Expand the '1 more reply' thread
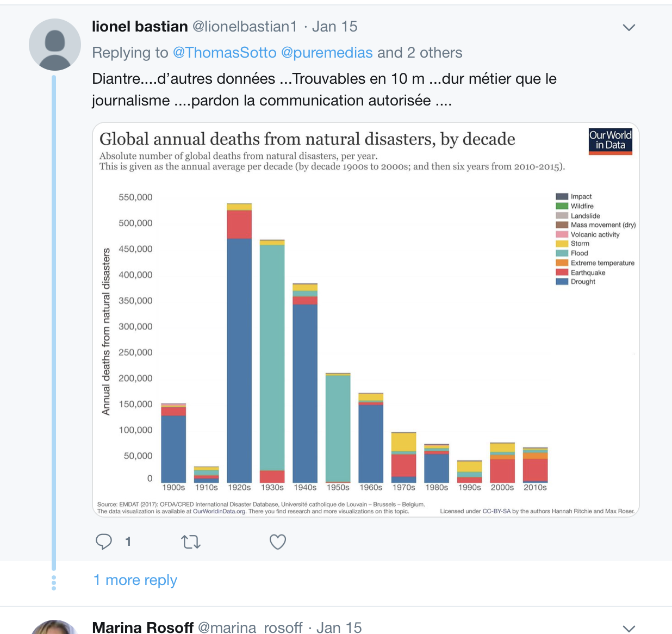This screenshot has height=634, width=672. click(x=135, y=580)
